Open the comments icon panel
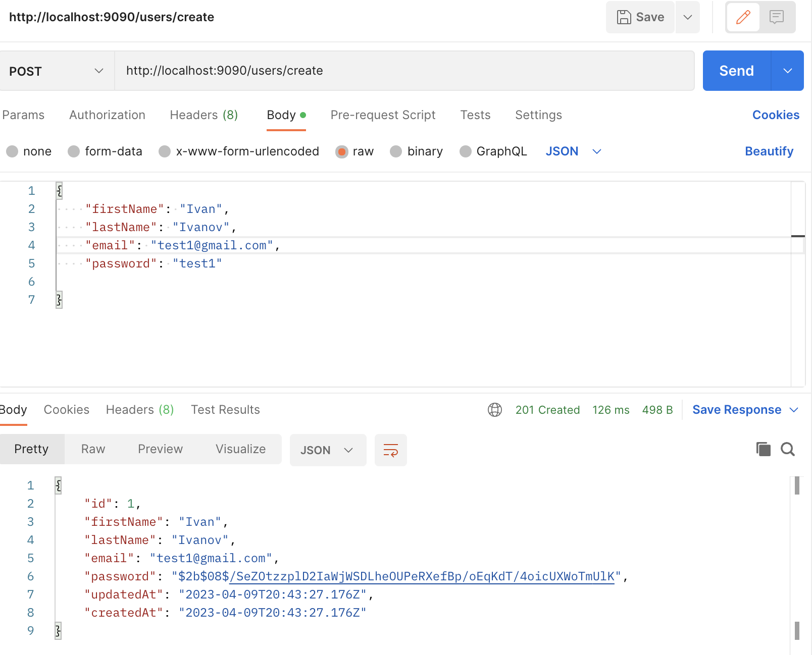Screen dimensions: 812x655 (776, 17)
